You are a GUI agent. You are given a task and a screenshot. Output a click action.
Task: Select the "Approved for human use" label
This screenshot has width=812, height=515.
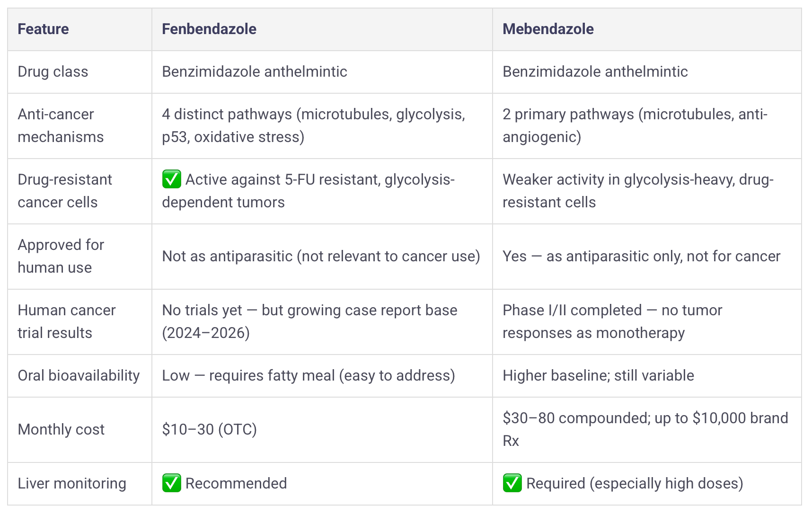(61, 256)
